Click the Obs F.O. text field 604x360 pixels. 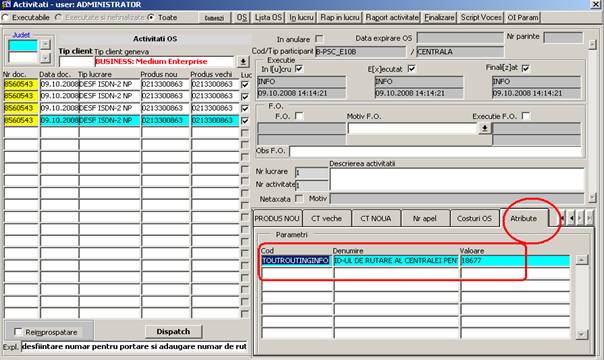pos(435,151)
